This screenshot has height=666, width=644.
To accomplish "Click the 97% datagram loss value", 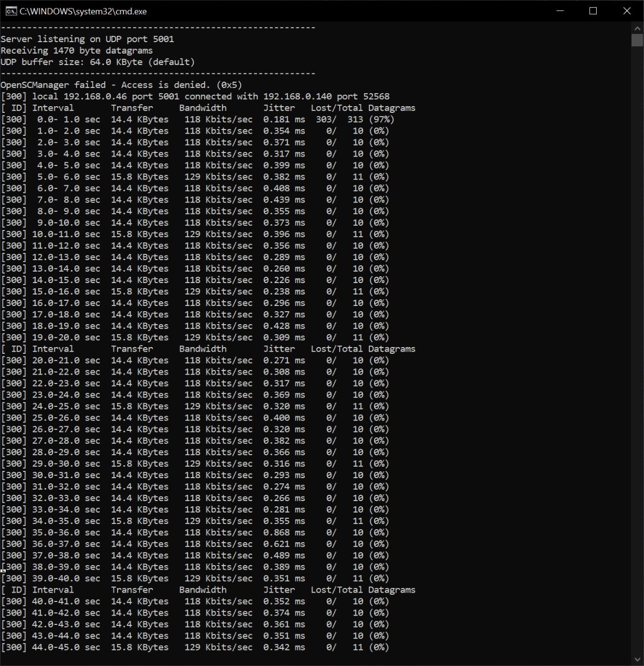I will coord(381,119).
